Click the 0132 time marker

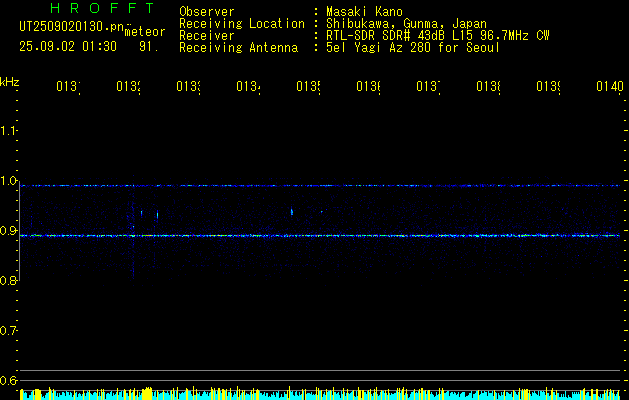(128, 86)
